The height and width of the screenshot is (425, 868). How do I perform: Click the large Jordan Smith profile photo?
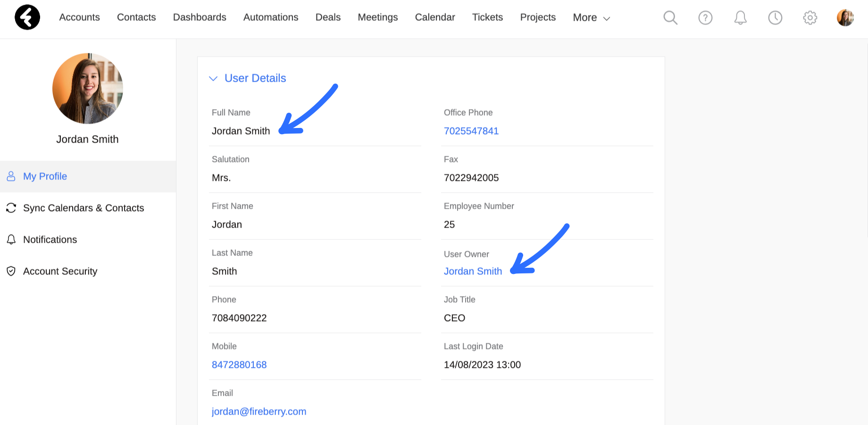point(88,88)
